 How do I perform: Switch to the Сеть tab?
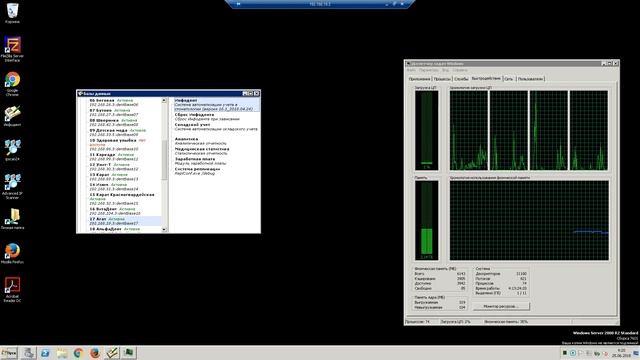tap(509, 79)
